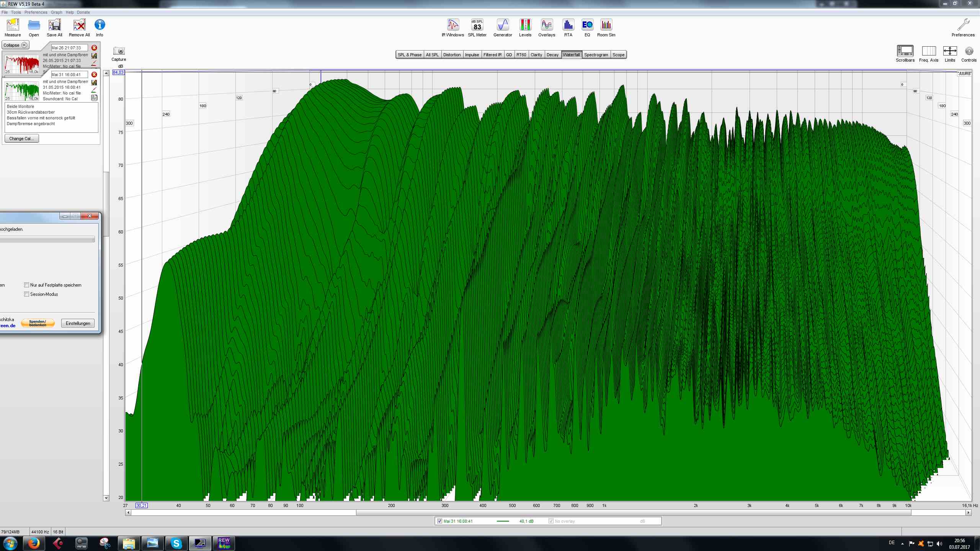Screen dimensions: 980x551
Task: Click the Mai 26 21:07:33 name field
Action: click(69, 48)
